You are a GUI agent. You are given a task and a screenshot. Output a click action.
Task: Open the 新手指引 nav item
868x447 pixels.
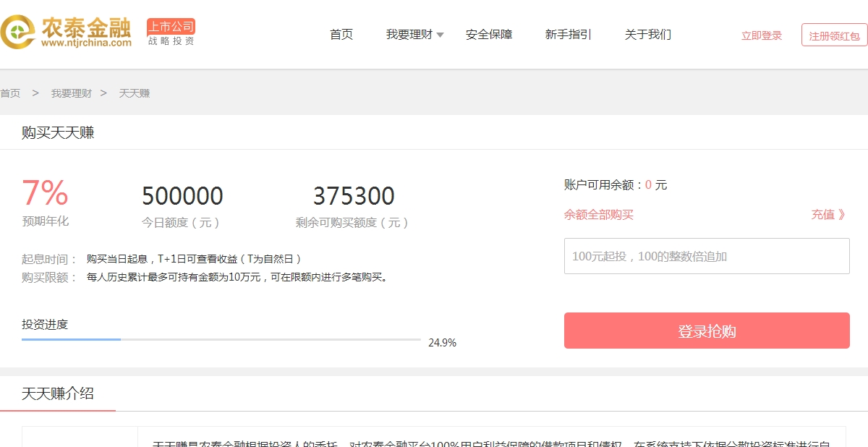(569, 34)
